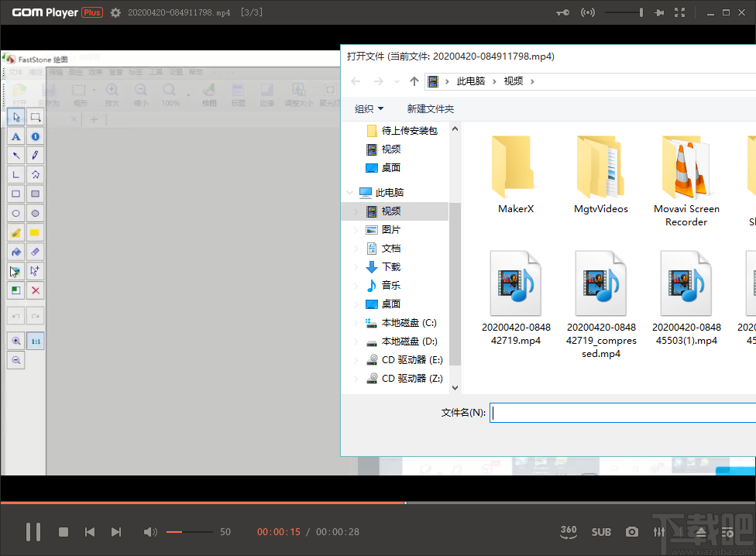Screen dimensions: 756x556
Task: Expand navigation history with the down chevron
Action: 395,81
